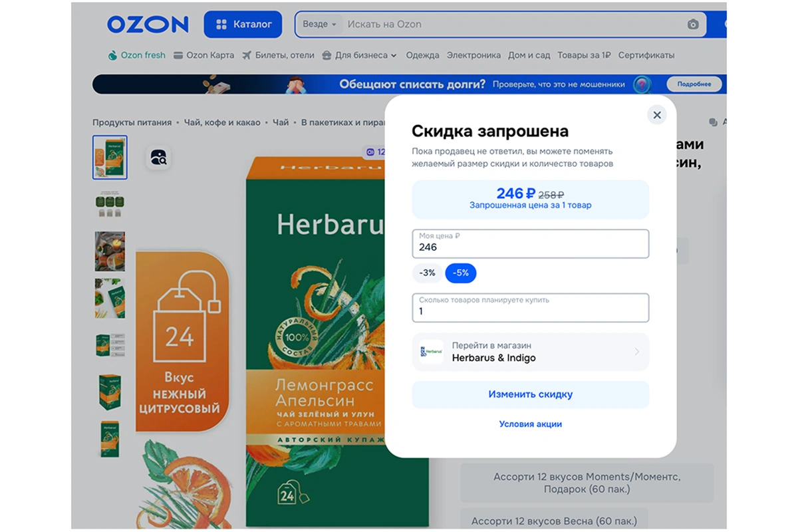Choose Ассорти 12 вкусов Весна option

[554, 520]
